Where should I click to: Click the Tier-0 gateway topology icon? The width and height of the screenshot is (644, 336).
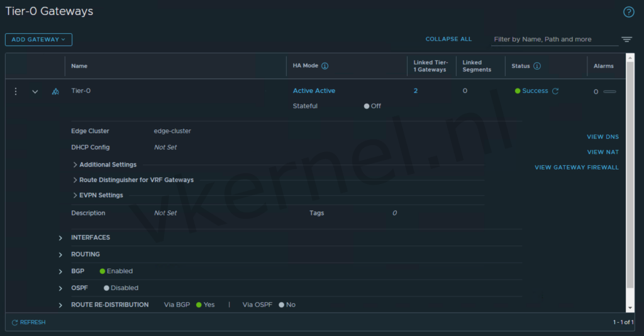click(55, 92)
